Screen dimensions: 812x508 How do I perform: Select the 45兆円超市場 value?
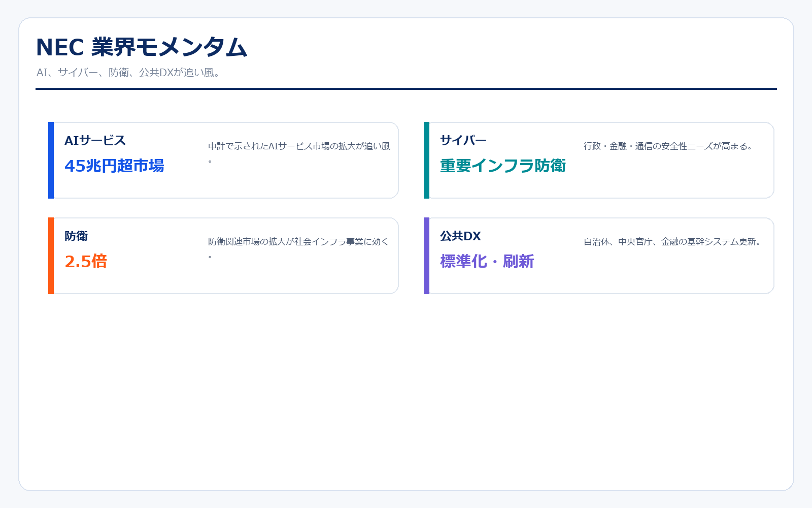click(114, 166)
